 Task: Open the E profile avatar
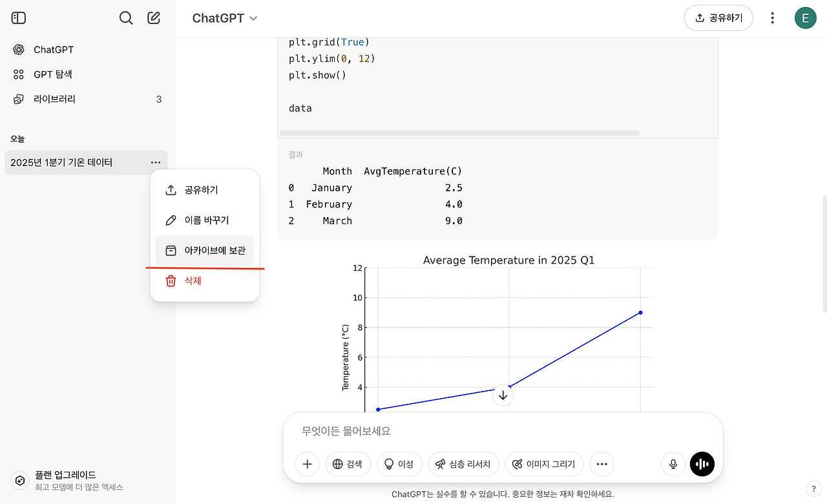805,18
